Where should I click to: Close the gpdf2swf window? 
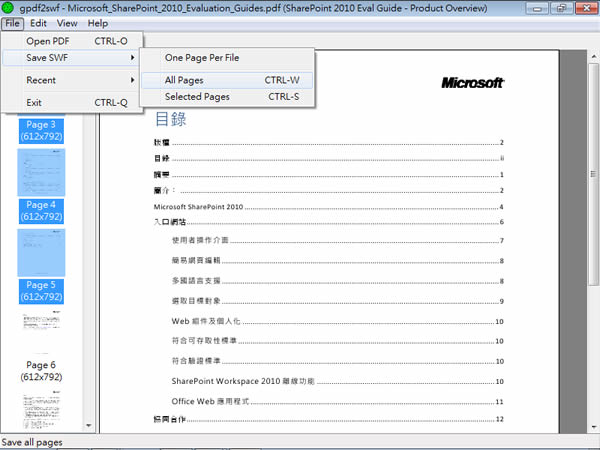tap(586, 8)
